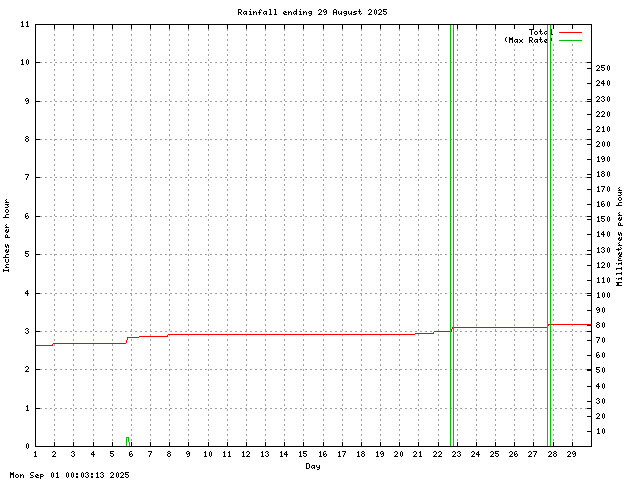The width and height of the screenshot is (640, 480).
Task: Click the x-axis tick label '25'
Action: [x=494, y=454]
